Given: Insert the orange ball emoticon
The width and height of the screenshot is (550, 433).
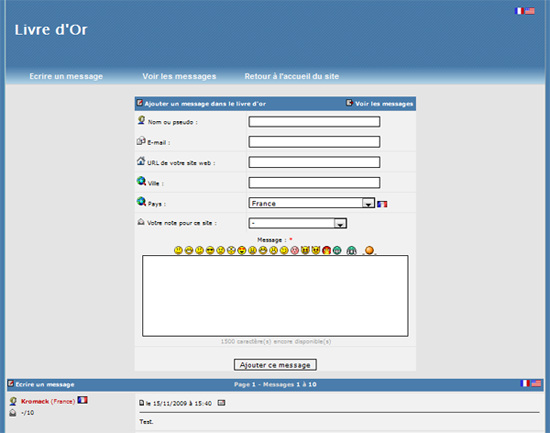Looking at the screenshot, I should (x=369, y=250).
